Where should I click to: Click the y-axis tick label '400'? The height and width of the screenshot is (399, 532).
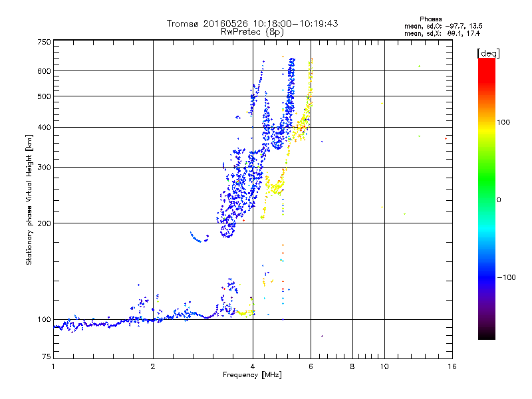[x=44, y=127]
